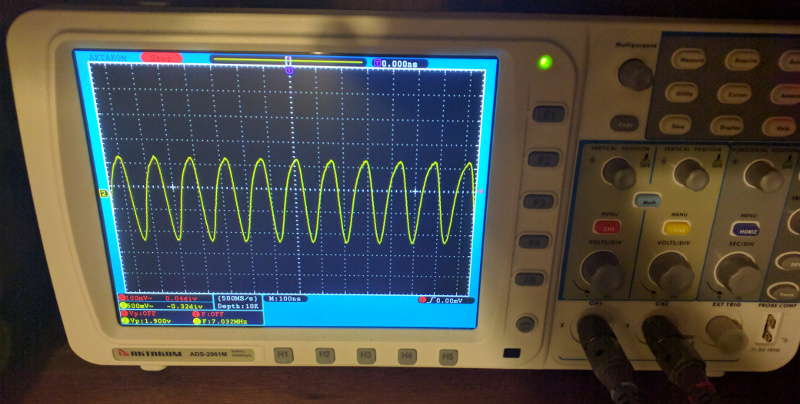Tap the 500MS/s sample rate readout
The width and height of the screenshot is (800, 404).
[237, 298]
